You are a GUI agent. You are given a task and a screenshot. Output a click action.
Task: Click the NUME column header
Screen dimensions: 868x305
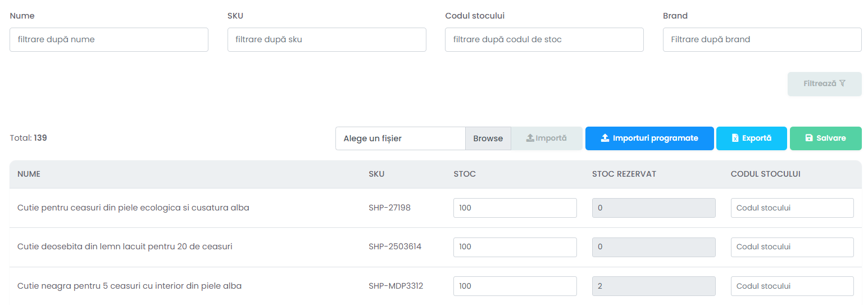pos(29,174)
